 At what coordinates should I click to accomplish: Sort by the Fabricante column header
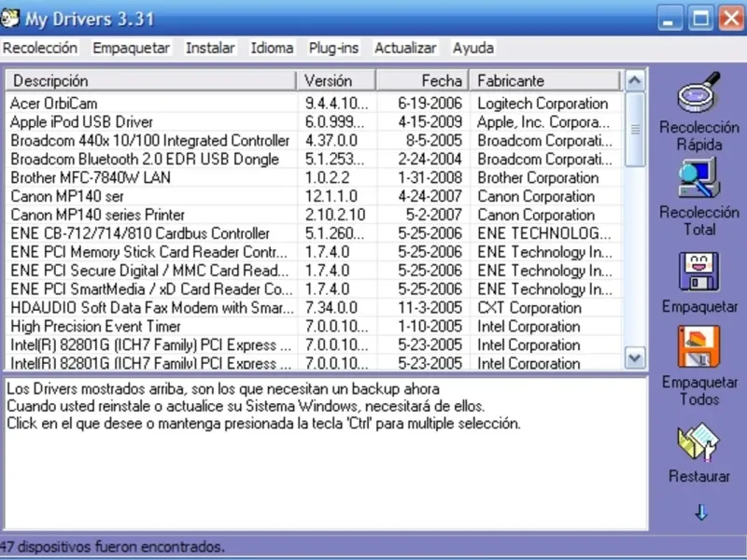point(545,80)
